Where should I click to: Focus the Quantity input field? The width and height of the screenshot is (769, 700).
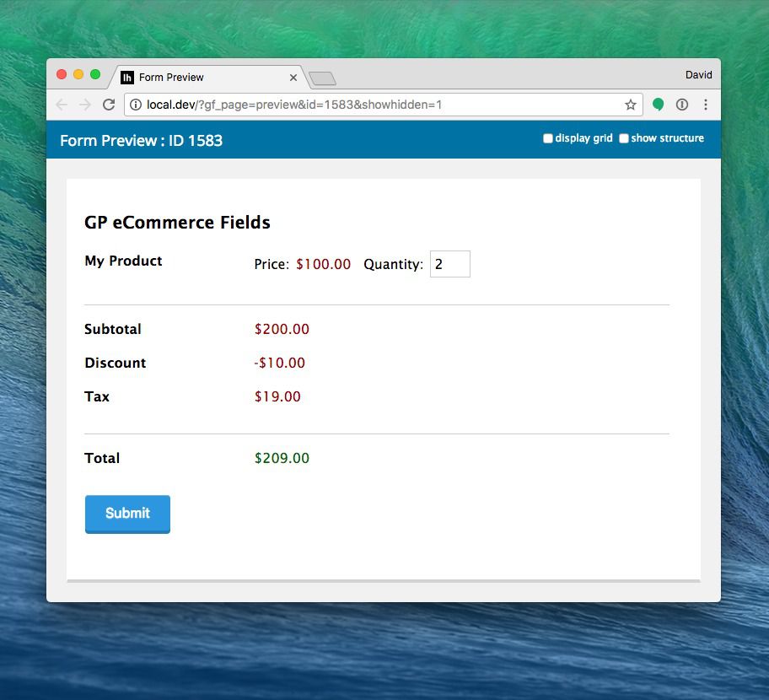449,264
